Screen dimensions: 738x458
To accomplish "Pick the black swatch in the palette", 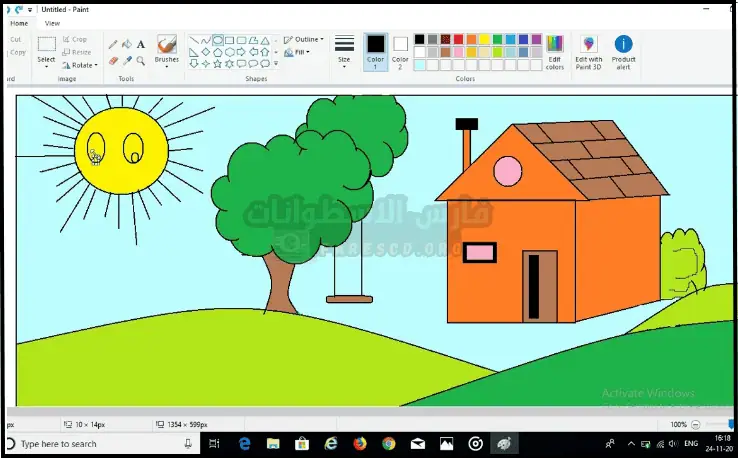I will [x=420, y=39].
